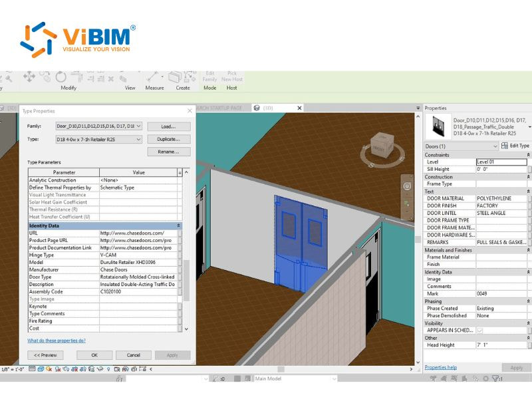Viewport: 532px width, 399px height.
Task: Select the Rotate tool in the Modify panel
Action: (60, 76)
